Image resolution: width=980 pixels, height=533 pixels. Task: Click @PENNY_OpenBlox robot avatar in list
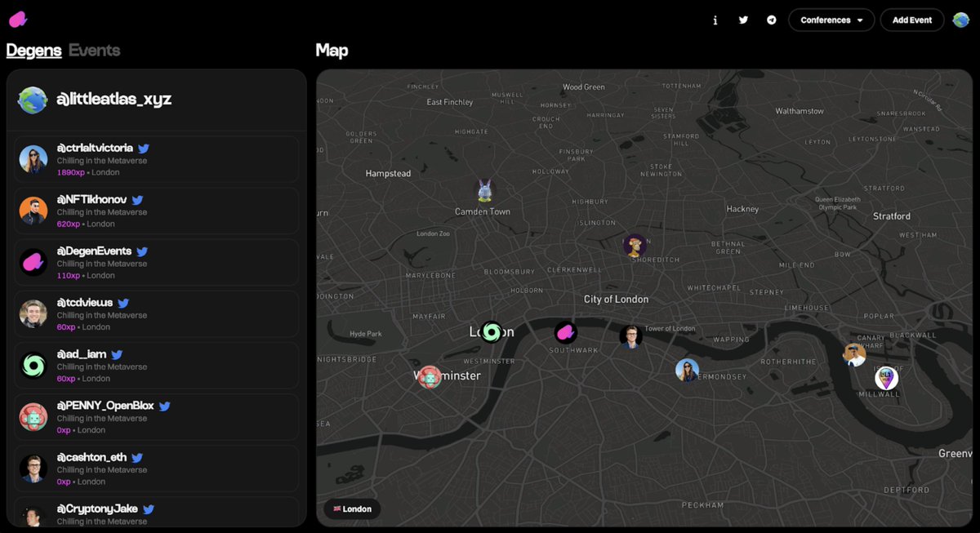click(x=33, y=417)
